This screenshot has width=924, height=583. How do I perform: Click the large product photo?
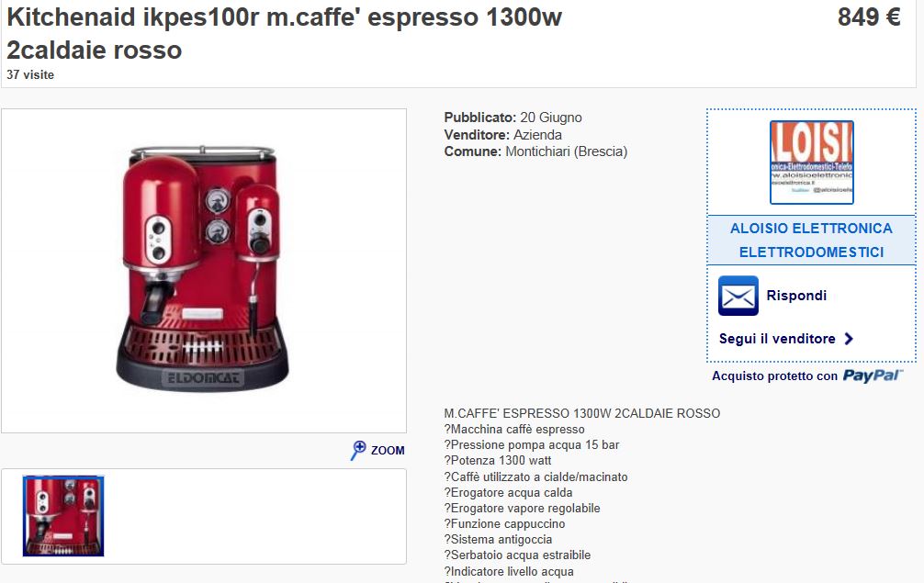coord(204,270)
